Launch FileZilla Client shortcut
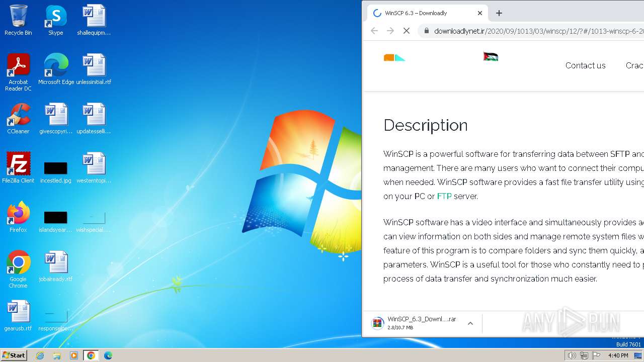This screenshot has width=644, height=362. pyautogui.click(x=18, y=168)
